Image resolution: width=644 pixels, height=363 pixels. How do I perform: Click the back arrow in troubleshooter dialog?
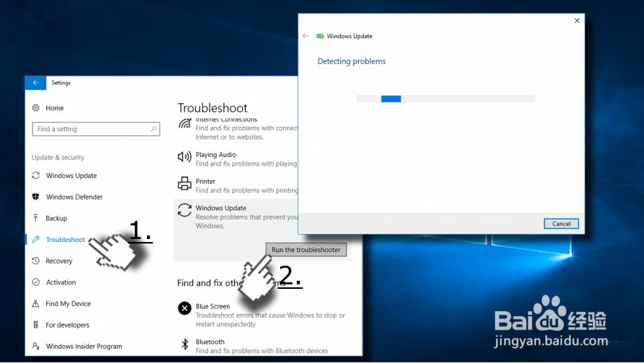click(305, 36)
